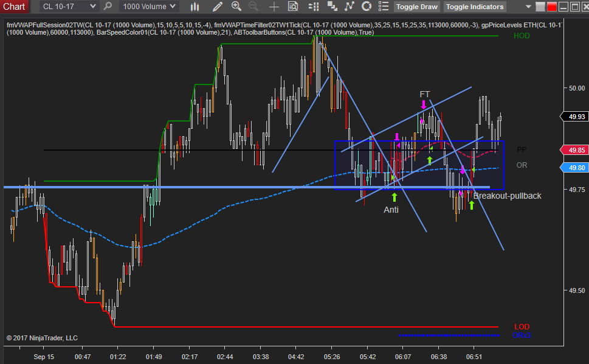Click the red interval link square
Viewport: 589px width, 364px height.
tap(552, 7)
